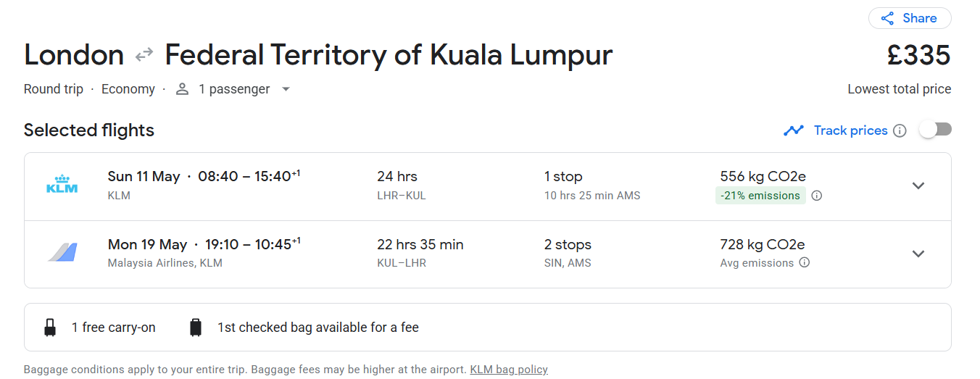Click the Track prices chart icon
The image size is (980, 379).
point(794,130)
